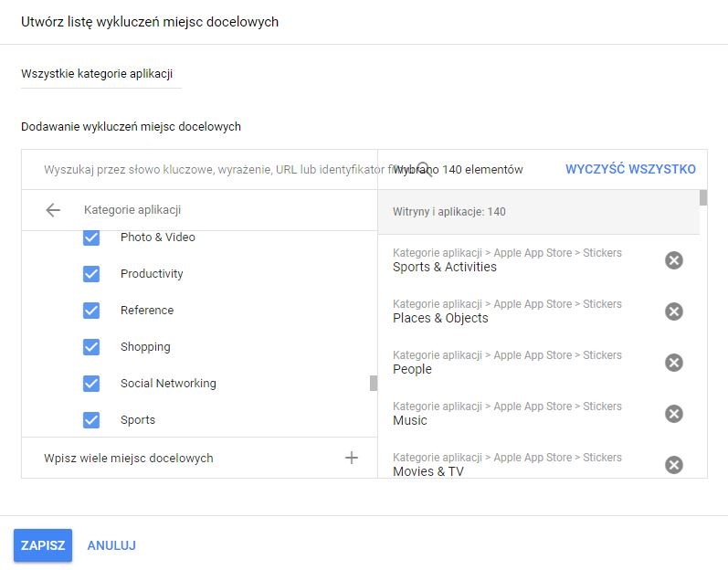The image size is (728, 570).
Task: Untick the Social Networking checkbox
Action: tap(91, 384)
